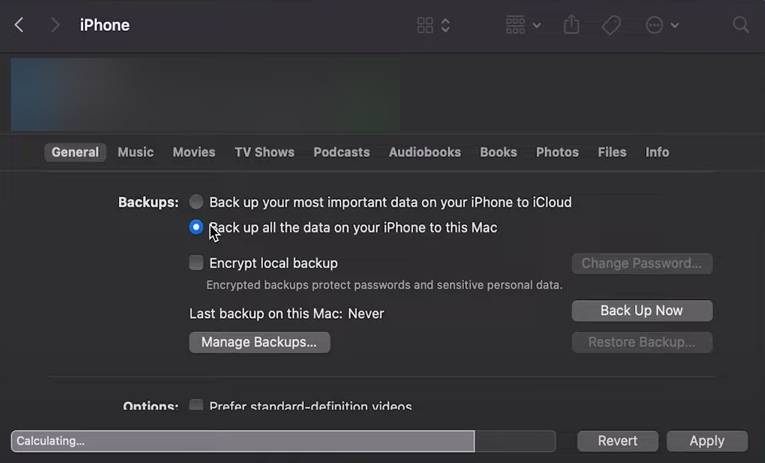Enable the Encrypt local backup checkbox

(196, 263)
